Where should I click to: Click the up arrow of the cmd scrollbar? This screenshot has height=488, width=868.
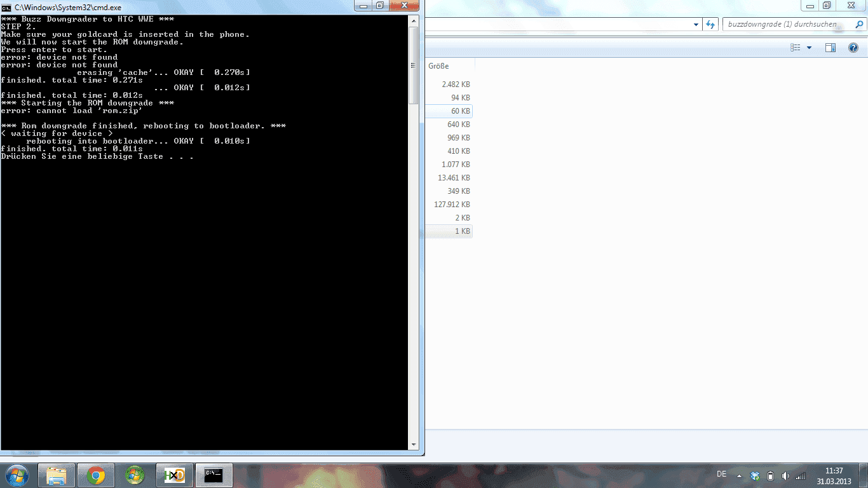click(x=414, y=20)
